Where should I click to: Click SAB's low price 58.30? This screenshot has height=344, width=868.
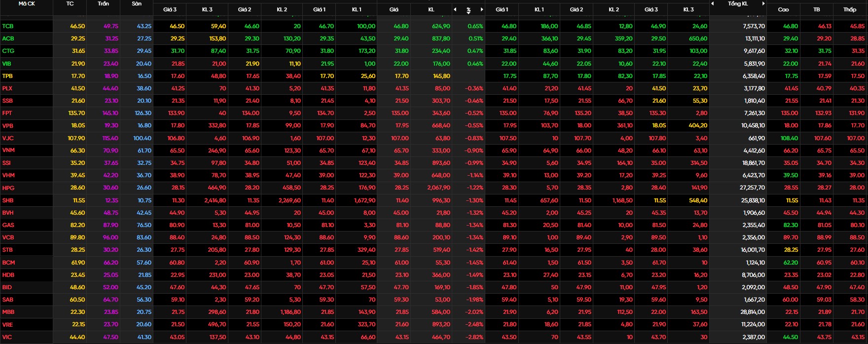point(858,300)
